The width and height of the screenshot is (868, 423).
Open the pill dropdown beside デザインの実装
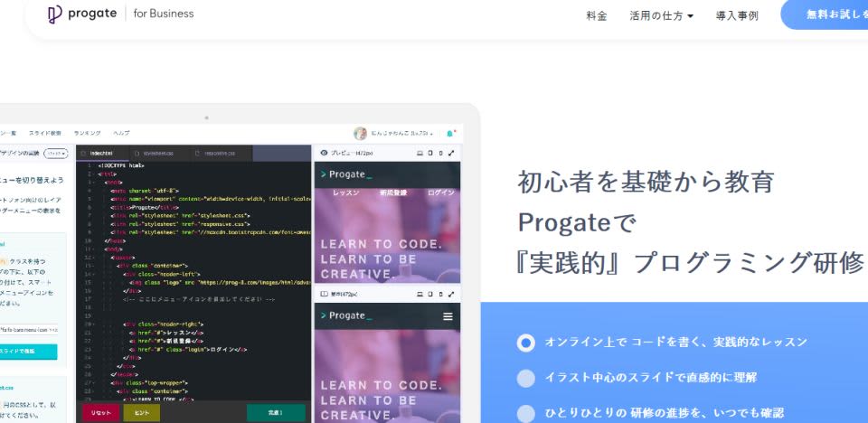[55, 154]
